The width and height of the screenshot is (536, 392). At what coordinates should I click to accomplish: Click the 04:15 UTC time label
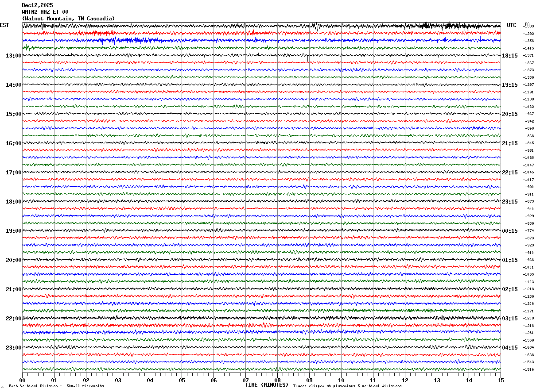[510, 348]
